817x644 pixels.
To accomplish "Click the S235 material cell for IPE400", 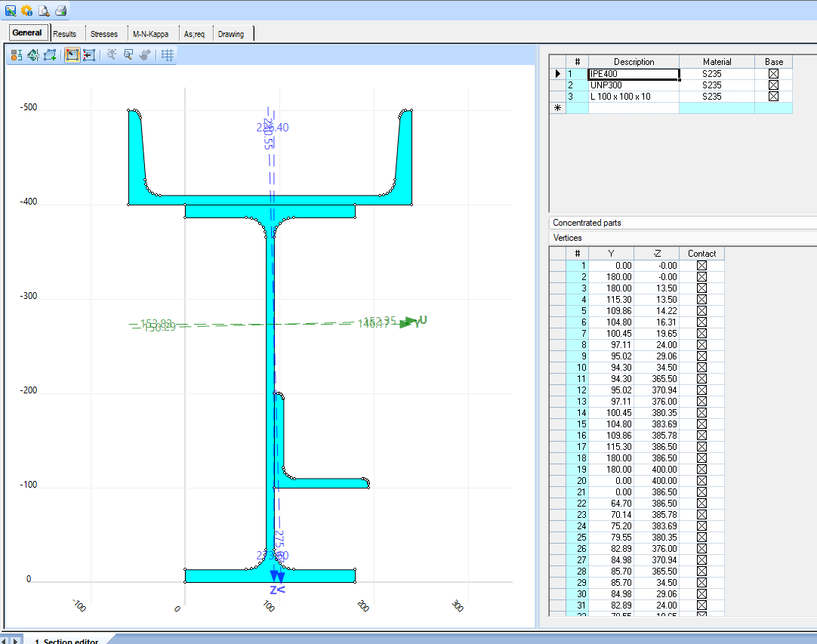I will tap(717, 74).
